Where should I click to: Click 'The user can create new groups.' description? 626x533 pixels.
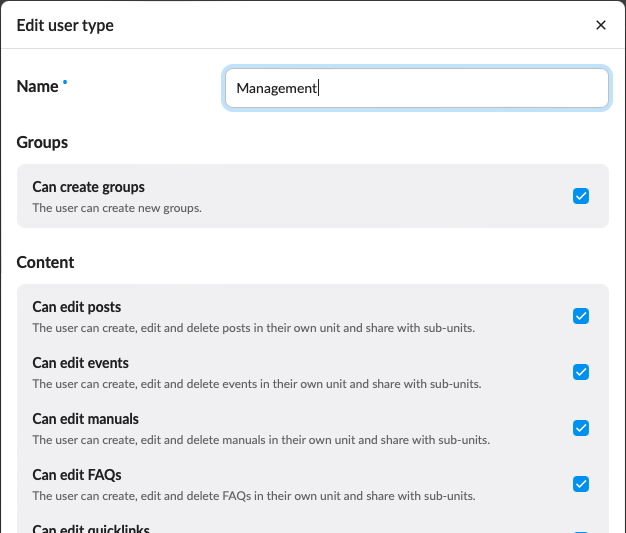[117, 208]
